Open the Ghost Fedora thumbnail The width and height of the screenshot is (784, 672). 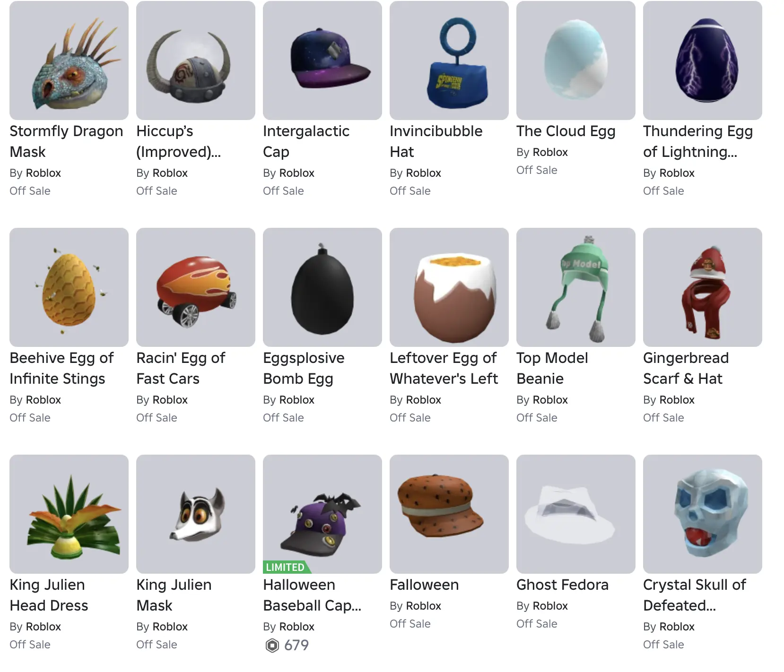[x=576, y=514]
